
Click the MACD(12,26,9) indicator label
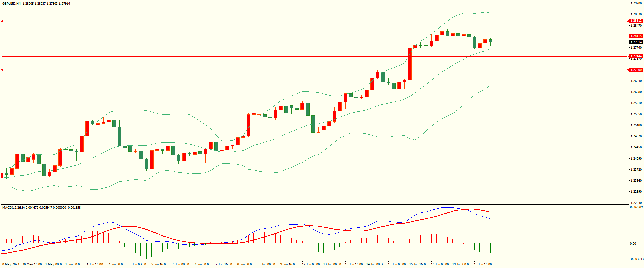click(x=13, y=208)
